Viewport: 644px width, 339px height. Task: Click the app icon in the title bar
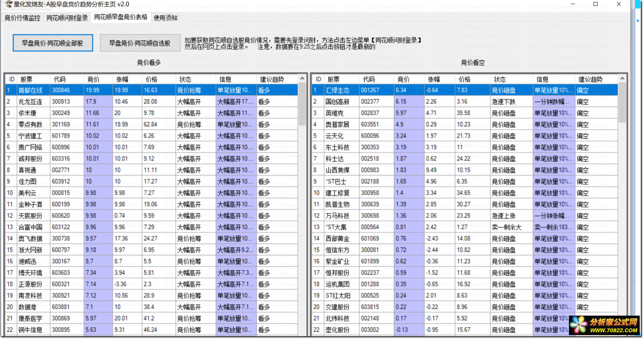tap(8, 4)
